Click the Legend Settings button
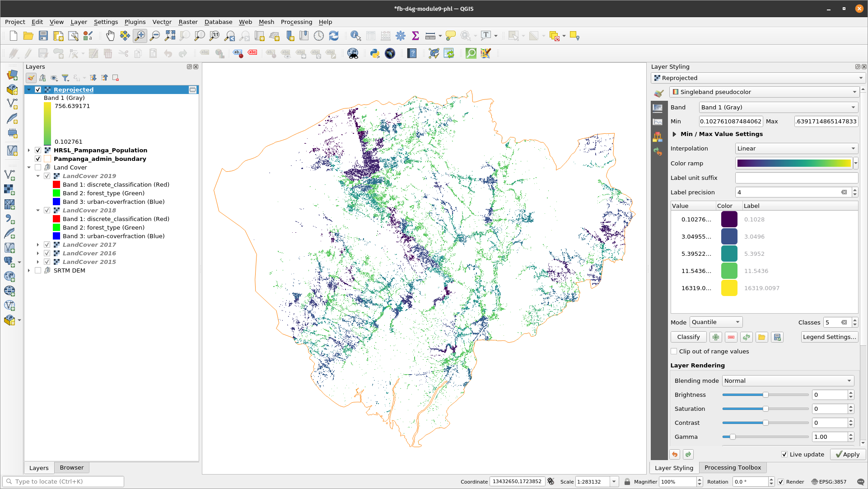This screenshot has height=489, width=868. pos(830,337)
